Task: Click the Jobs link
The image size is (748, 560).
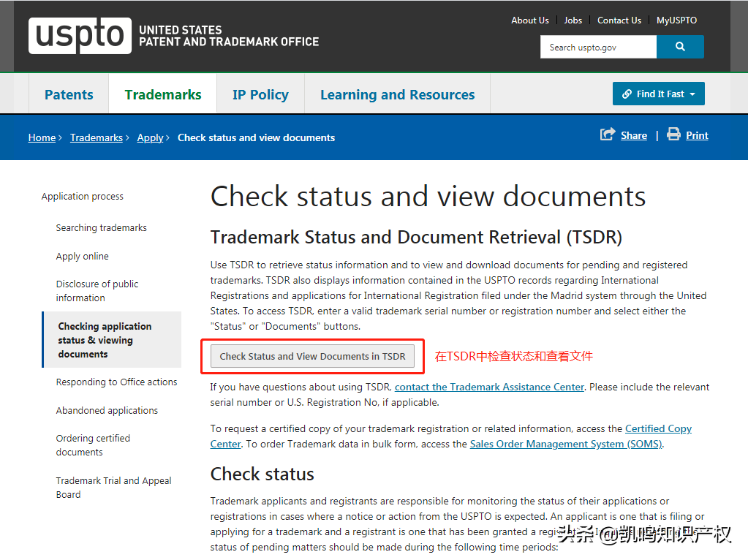Action: coord(573,20)
